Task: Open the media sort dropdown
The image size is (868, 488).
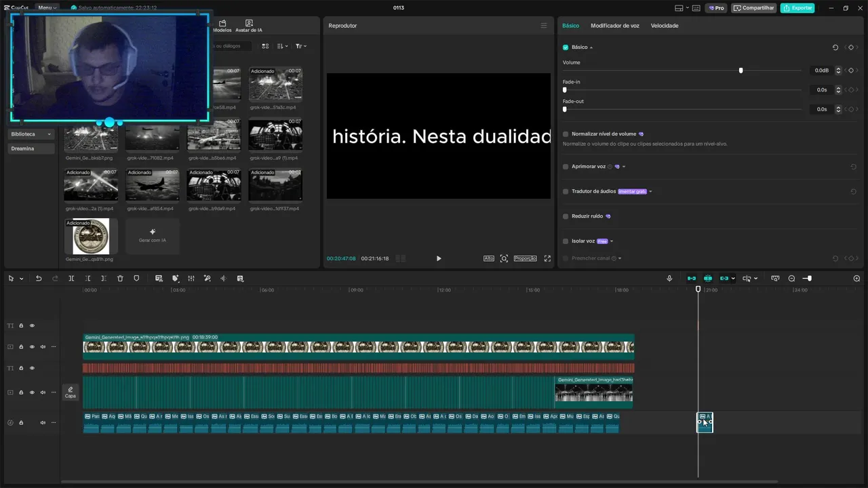Action: (x=283, y=46)
